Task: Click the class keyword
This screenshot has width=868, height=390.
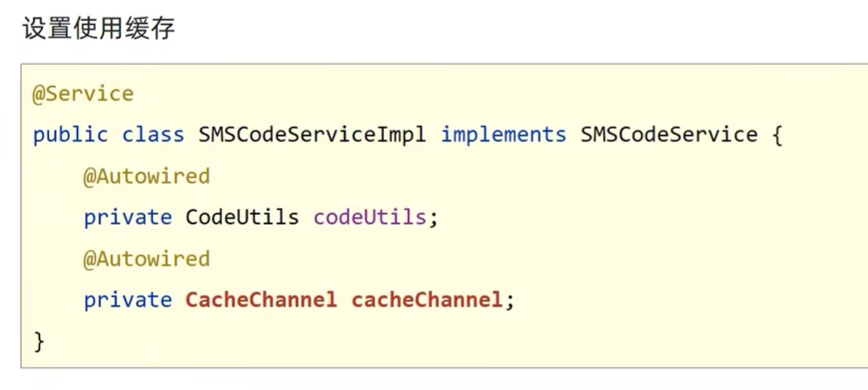Action: 153,135
